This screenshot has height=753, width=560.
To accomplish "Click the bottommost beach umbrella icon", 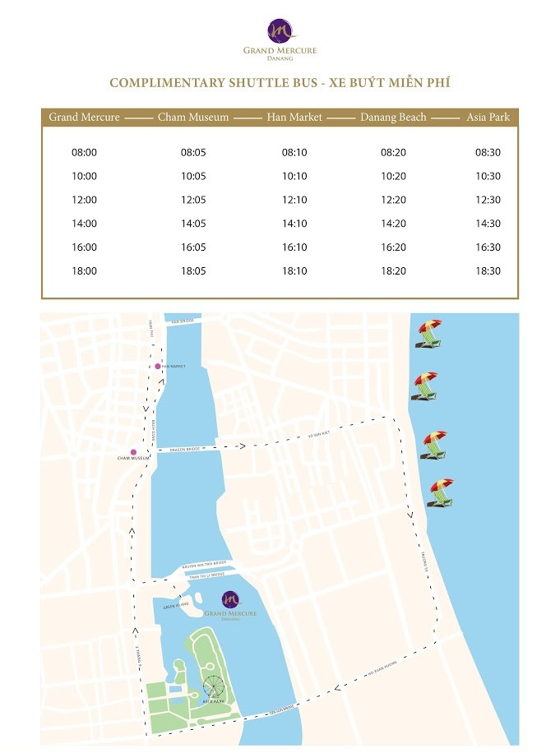I will [x=441, y=492].
